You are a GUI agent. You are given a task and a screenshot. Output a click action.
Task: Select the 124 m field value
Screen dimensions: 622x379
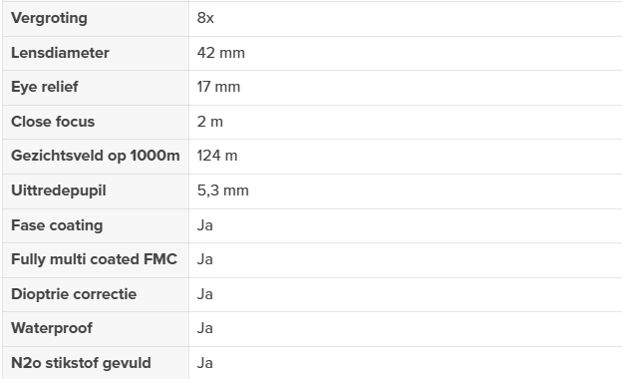217,156
